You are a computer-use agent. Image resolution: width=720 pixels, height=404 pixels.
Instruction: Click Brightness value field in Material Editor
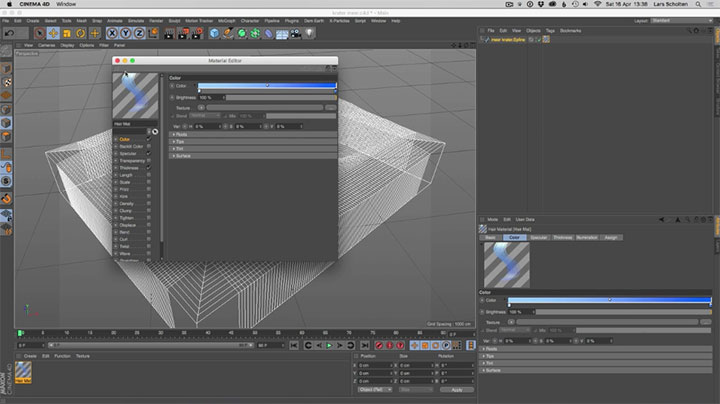point(211,98)
